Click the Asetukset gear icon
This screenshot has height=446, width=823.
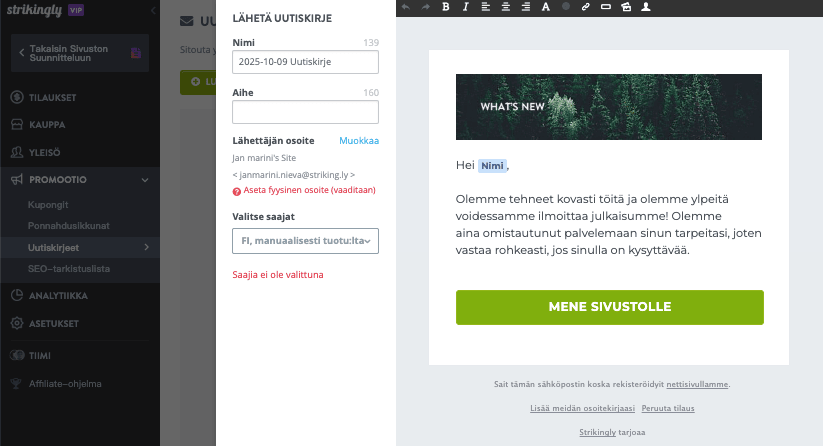tap(17, 323)
